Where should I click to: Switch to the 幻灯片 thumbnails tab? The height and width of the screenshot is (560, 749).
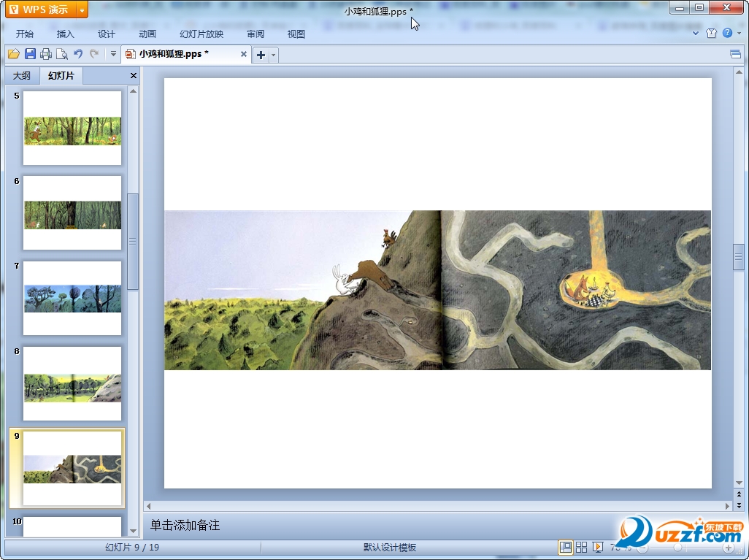[61, 75]
